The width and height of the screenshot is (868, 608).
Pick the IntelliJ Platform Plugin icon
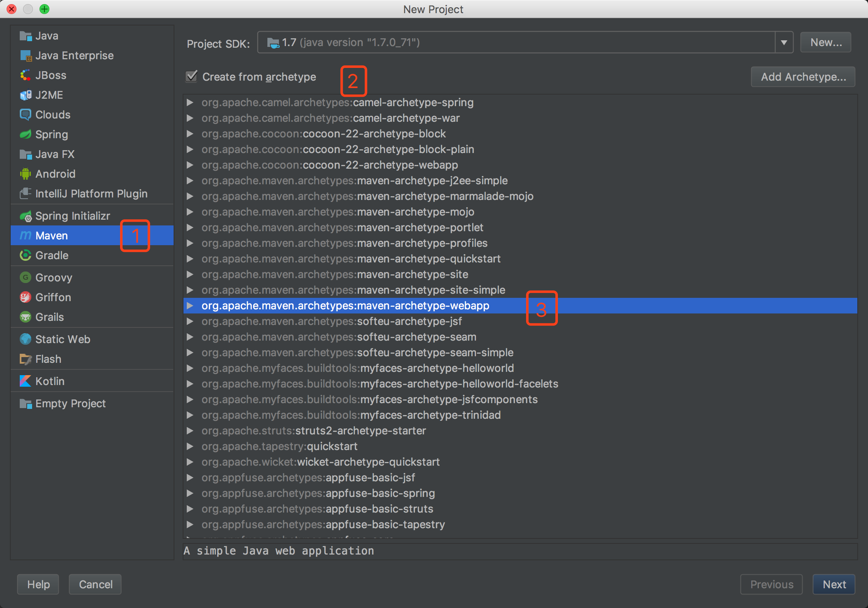pyautogui.click(x=26, y=194)
